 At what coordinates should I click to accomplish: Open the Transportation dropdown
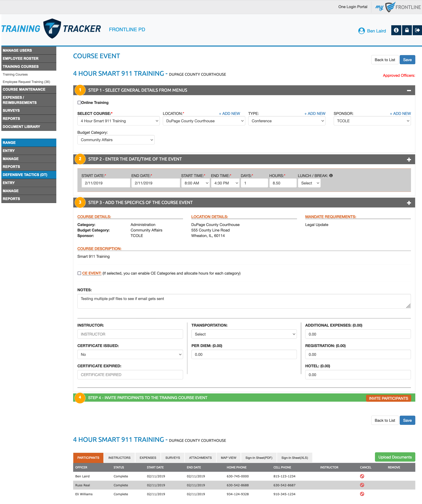tap(244, 334)
